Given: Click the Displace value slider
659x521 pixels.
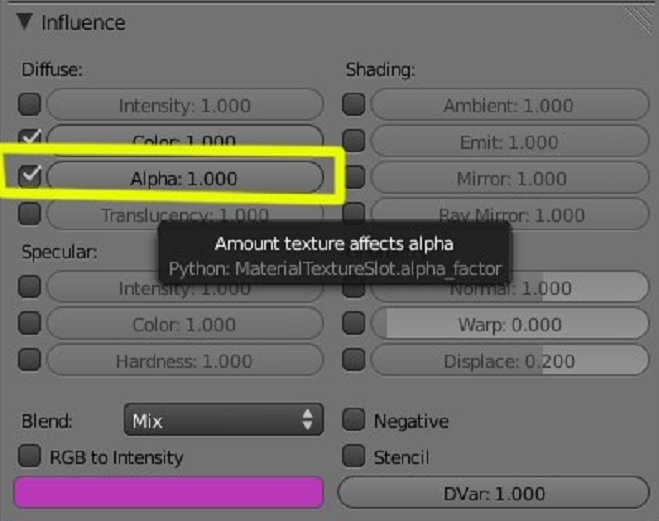Looking at the screenshot, I should (x=509, y=362).
